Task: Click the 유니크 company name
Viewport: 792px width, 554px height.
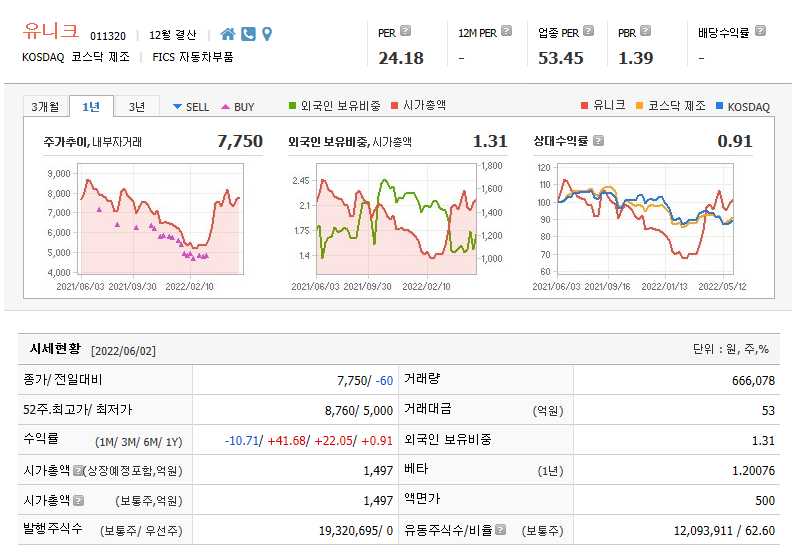Action: point(51,31)
